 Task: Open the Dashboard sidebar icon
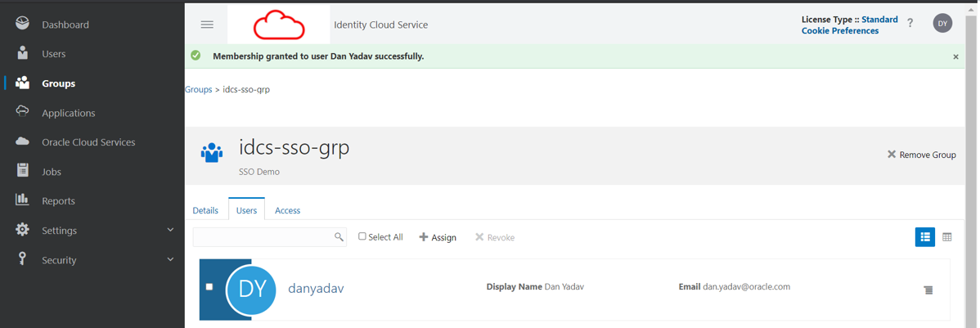coord(23,24)
